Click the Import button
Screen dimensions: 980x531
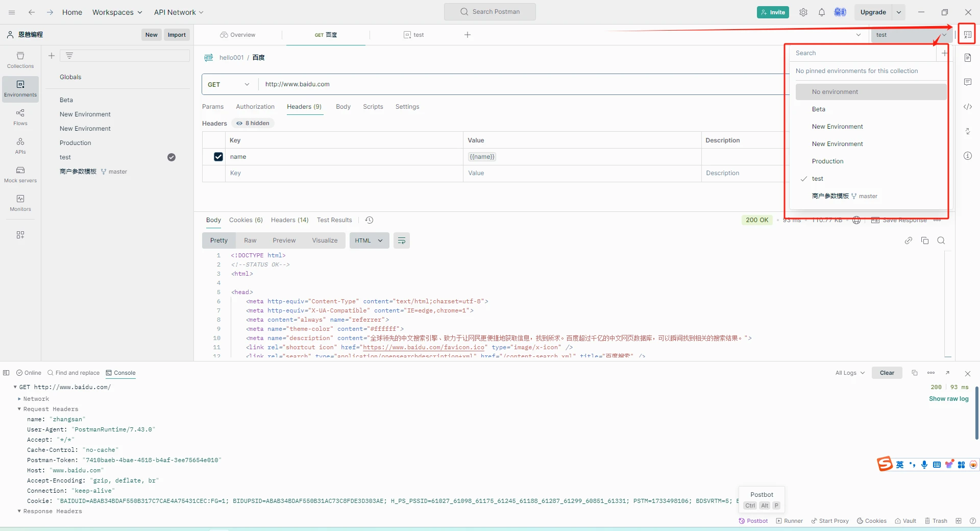tap(177, 35)
